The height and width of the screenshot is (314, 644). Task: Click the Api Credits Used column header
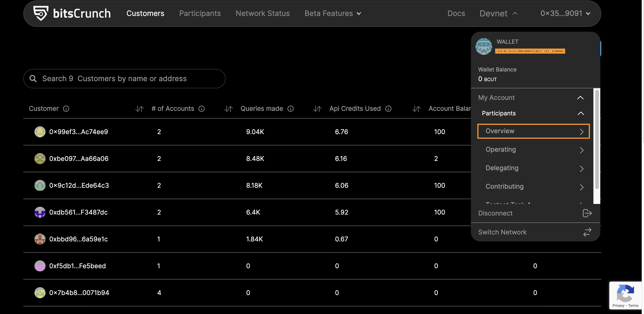355,108
